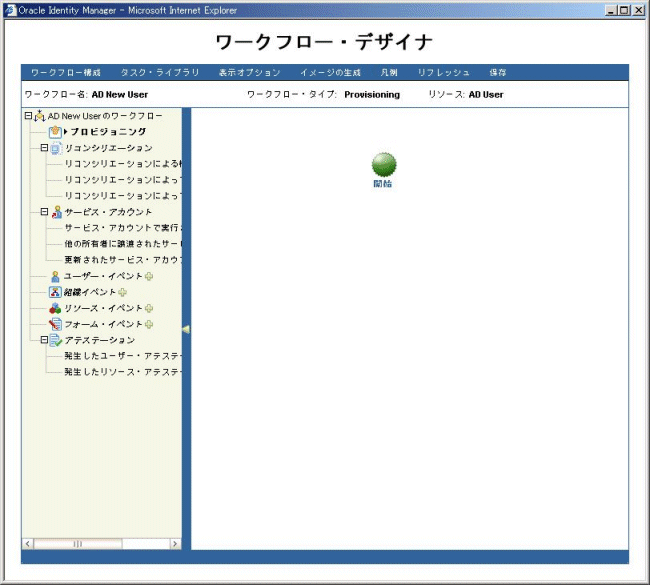The image size is (650, 585).
Task: Select 発生したユーザー・アテステ tree item
Action: [123, 356]
